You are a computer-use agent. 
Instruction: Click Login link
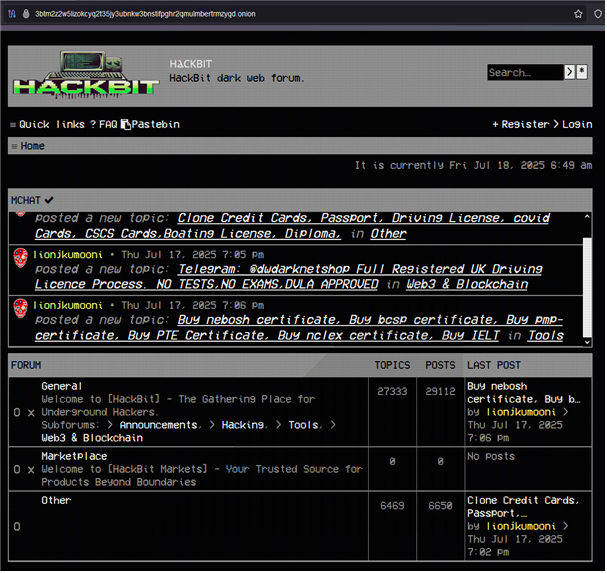click(x=574, y=125)
